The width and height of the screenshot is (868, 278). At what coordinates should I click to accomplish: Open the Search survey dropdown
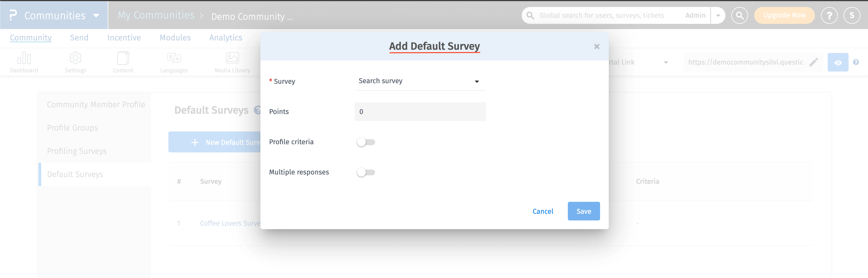point(420,81)
